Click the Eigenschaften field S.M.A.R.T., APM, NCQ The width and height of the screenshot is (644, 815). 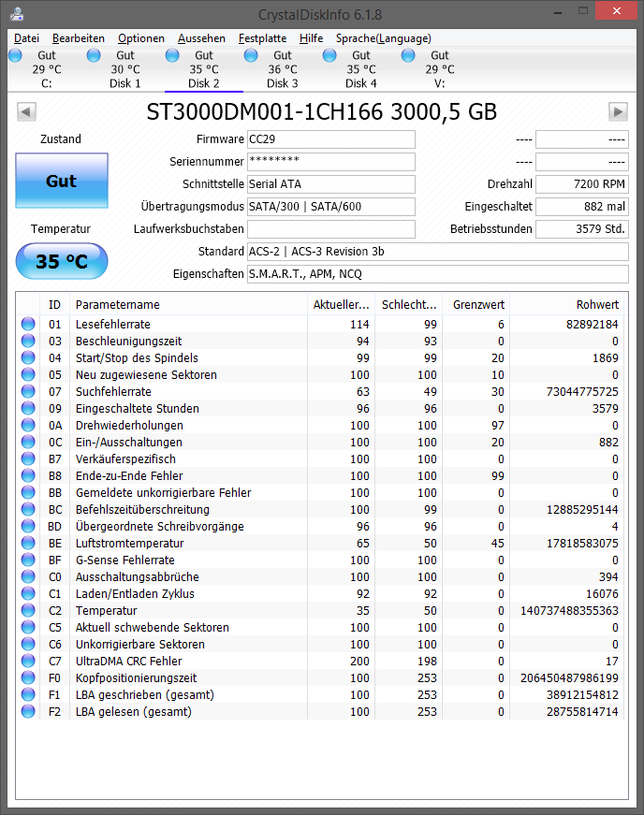point(438,274)
